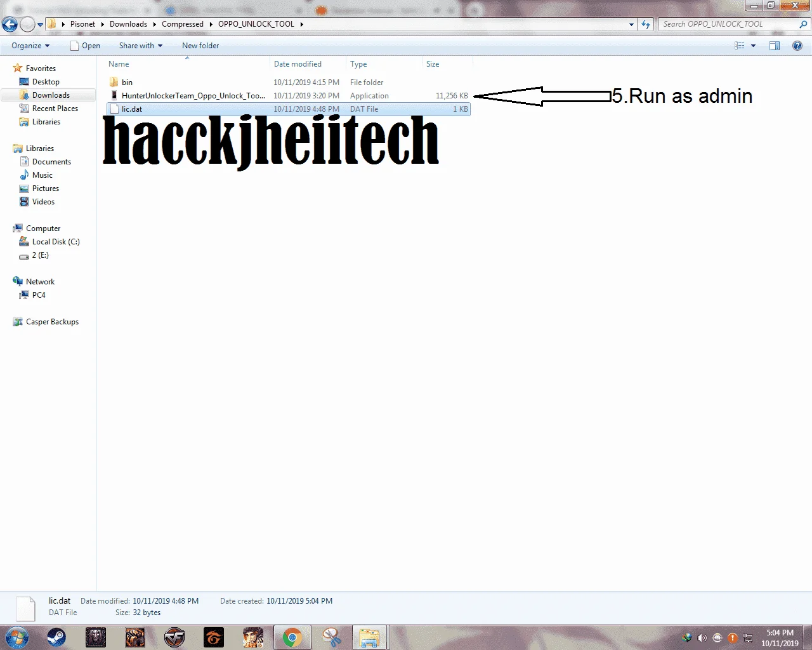Open the 2 (E:) drive
Screen dimensions: 812x650
point(40,255)
